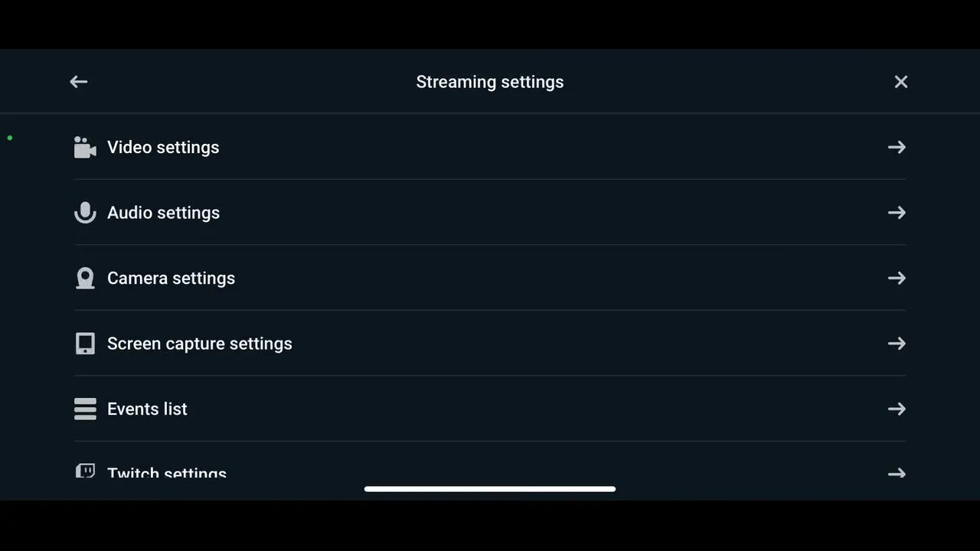Click the microphone icon
980x551 pixels.
[x=85, y=213]
